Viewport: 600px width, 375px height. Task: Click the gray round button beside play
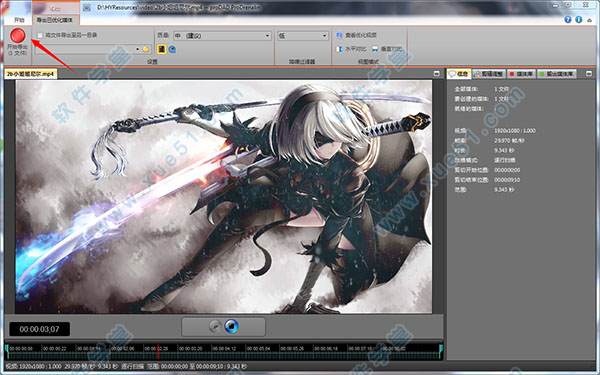click(215, 326)
